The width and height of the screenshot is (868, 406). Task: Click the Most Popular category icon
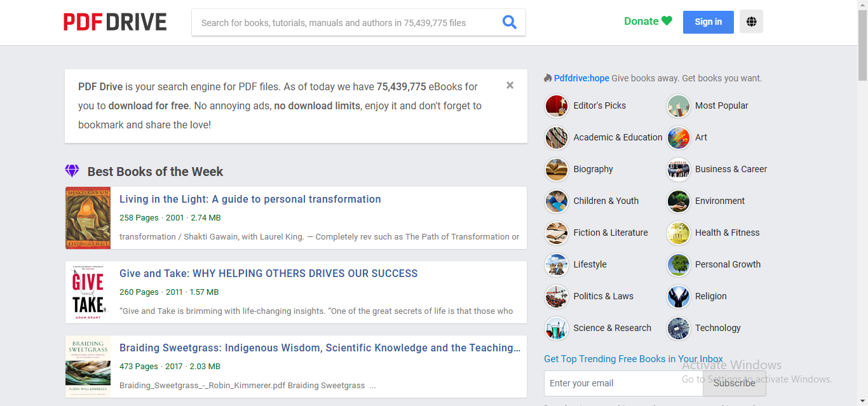(x=678, y=105)
